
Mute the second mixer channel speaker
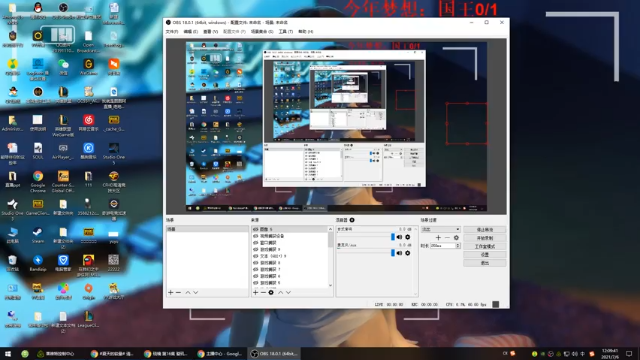pos(400,253)
